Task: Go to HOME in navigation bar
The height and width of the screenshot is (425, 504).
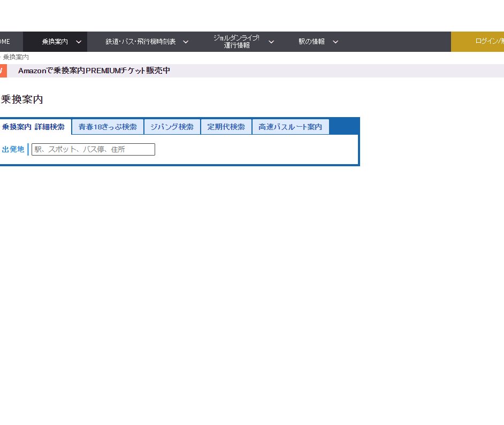Action: [x=5, y=42]
